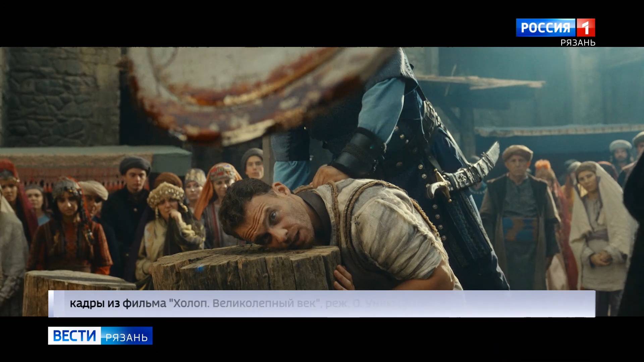The image size is (644, 362).
Task: Click the film caption banner
Action: point(322,304)
